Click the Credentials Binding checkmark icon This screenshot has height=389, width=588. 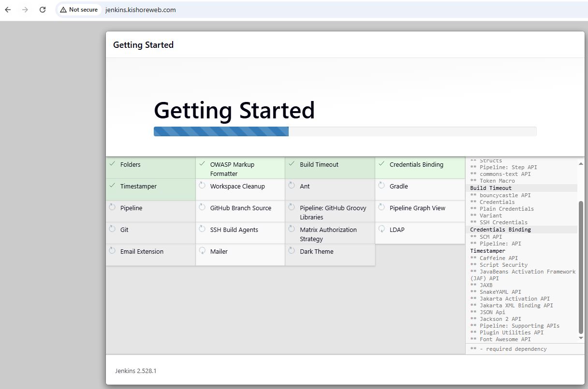click(x=382, y=164)
